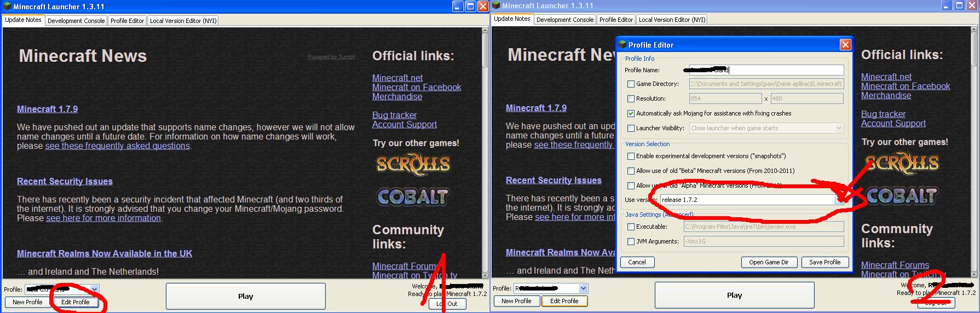Click Cancel in Profile Editor dialog
980x313 pixels.
pos(637,262)
